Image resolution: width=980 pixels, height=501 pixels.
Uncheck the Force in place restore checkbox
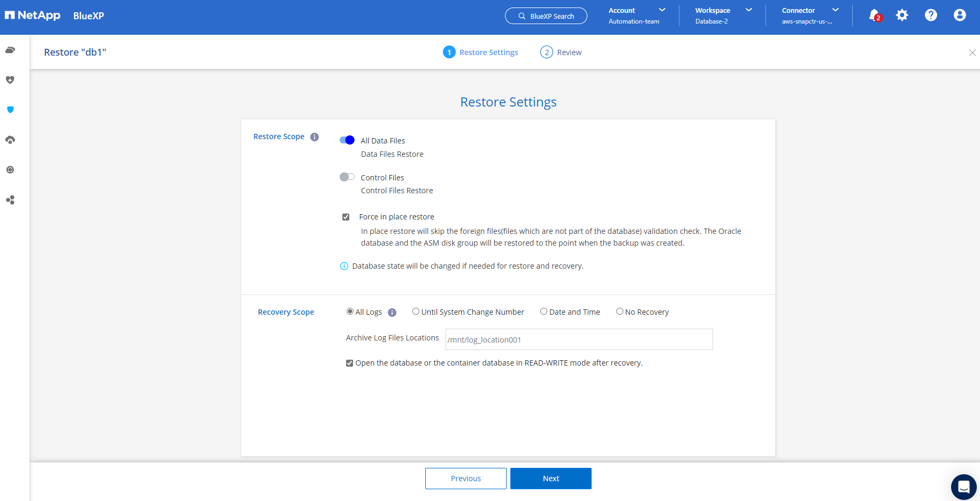[346, 217]
